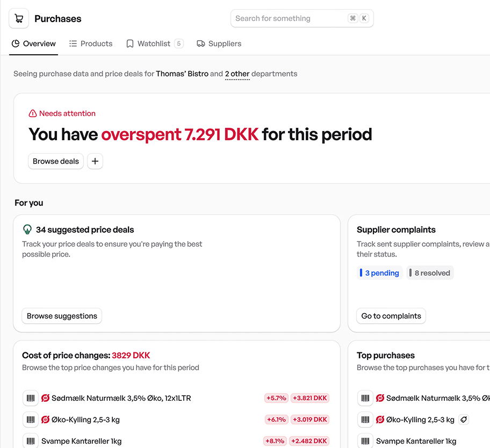Screen dimensions: 490x448
Task: Click the tag icon next to Øko-Kylling
Action: click(x=463, y=420)
